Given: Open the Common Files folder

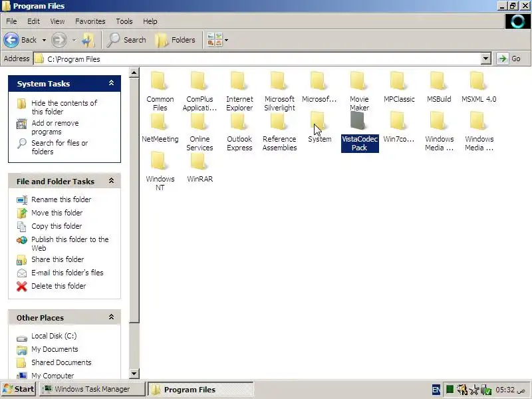Looking at the screenshot, I should point(160,91).
